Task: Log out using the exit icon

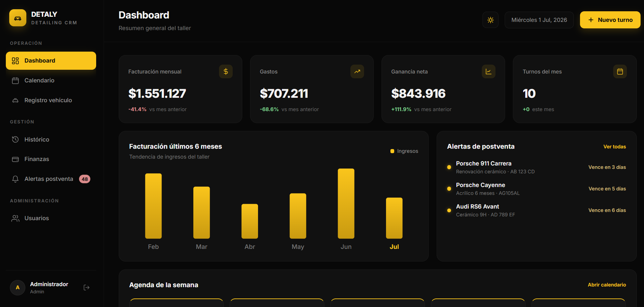Action: pyautogui.click(x=87, y=288)
